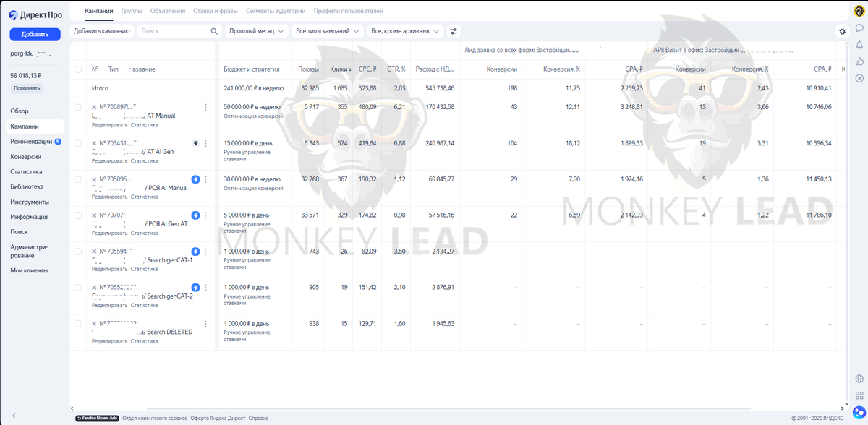Click the Yandex Neuro Ads badge
Viewport: 868px width, 425px height.
coord(97,418)
